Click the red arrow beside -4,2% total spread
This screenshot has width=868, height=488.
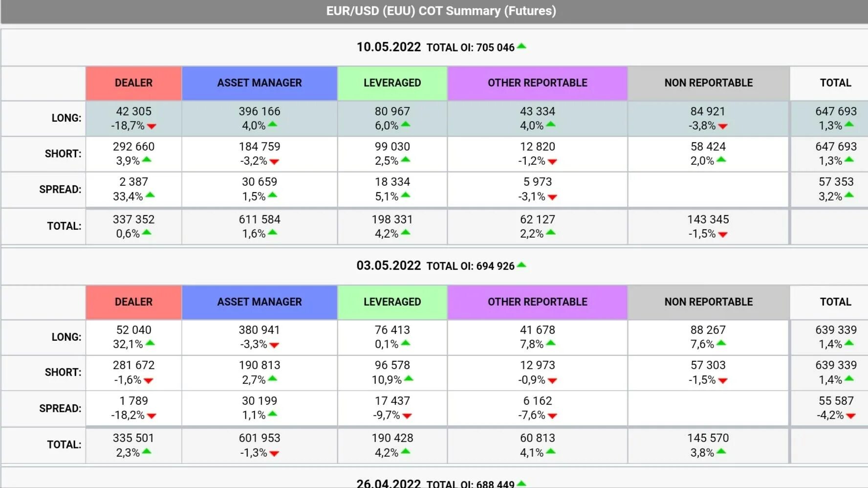851,416
